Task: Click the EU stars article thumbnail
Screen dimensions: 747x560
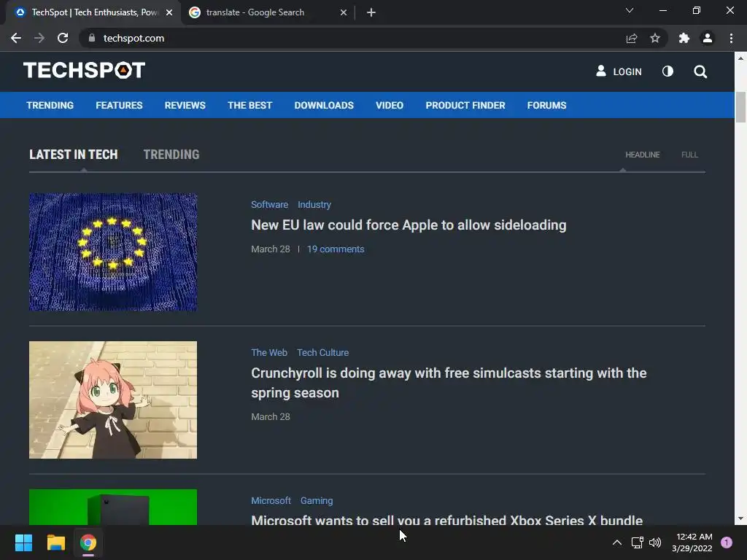Action: [113, 252]
